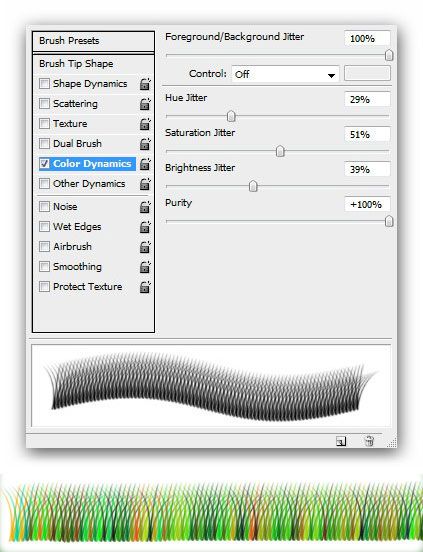Click the Hue Jitter 29% field
Viewport: 423px width, 552px height.
(367, 99)
